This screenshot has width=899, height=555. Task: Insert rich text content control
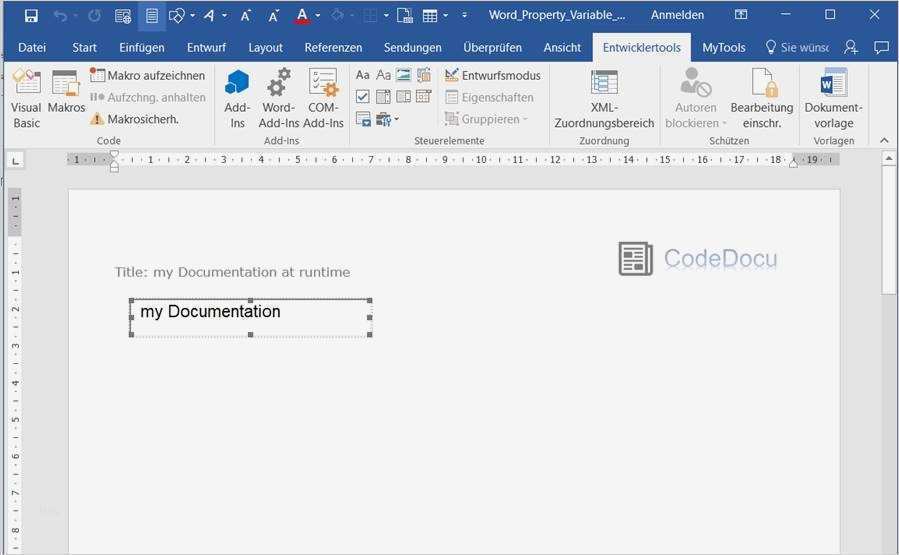[x=362, y=75]
